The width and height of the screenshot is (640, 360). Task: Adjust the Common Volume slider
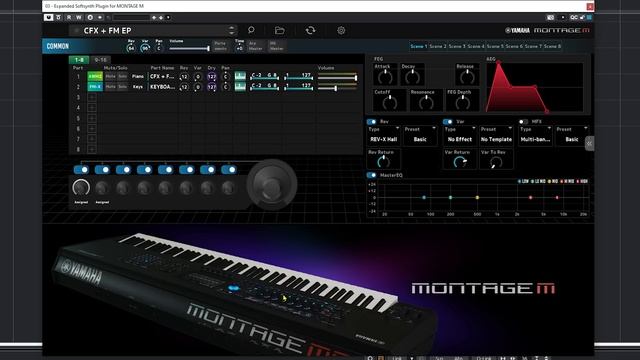coord(189,49)
